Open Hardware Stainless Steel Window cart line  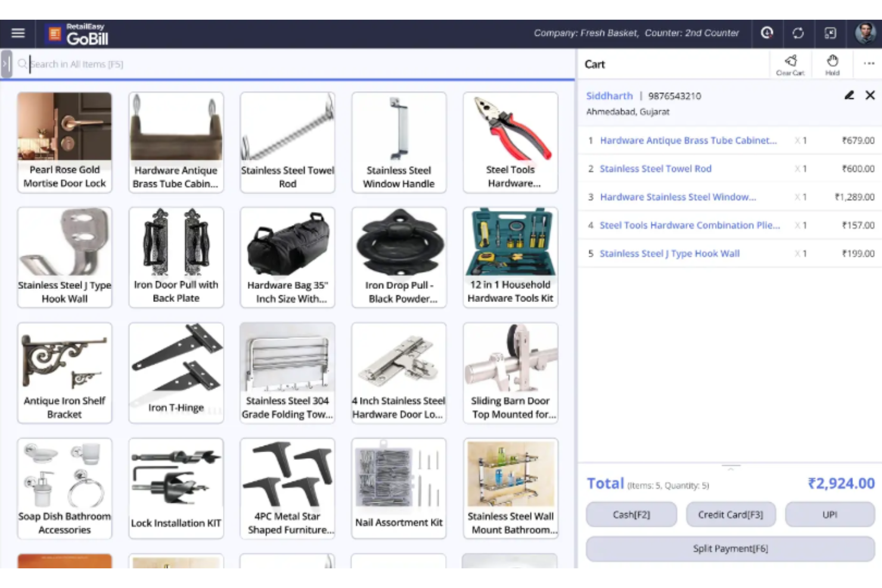tap(678, 197)
